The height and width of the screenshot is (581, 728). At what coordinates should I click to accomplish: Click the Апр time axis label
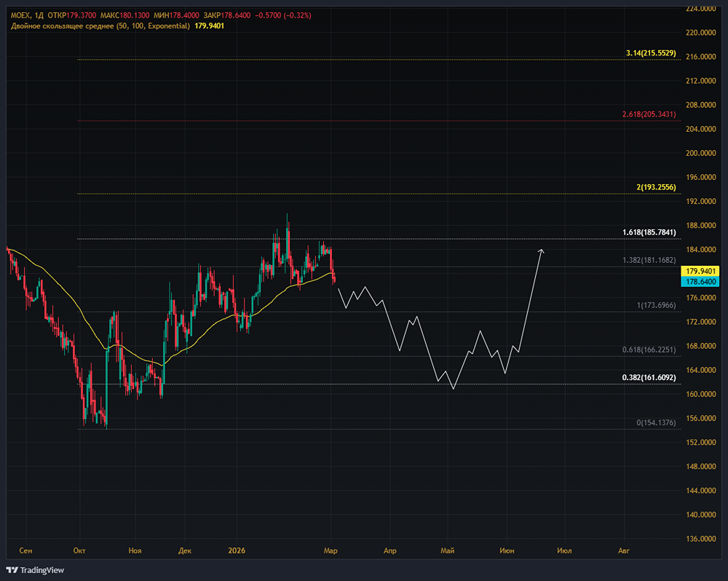[390, 551]
